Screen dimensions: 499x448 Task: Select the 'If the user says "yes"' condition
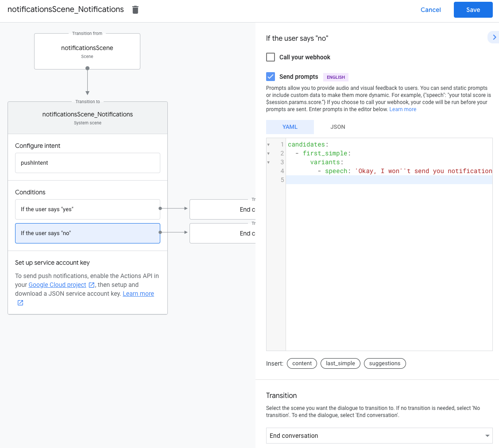pyautogui.click(x=88, y=209)
